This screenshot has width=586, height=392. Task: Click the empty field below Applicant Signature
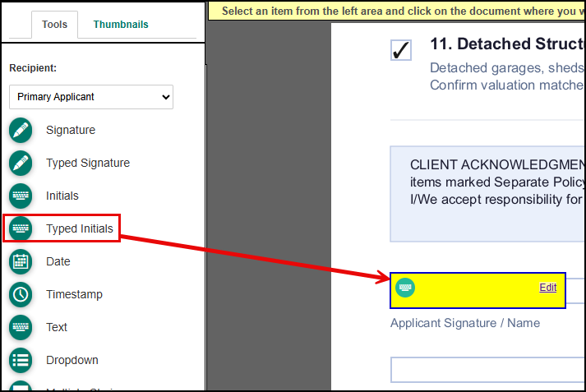point(487,370)
